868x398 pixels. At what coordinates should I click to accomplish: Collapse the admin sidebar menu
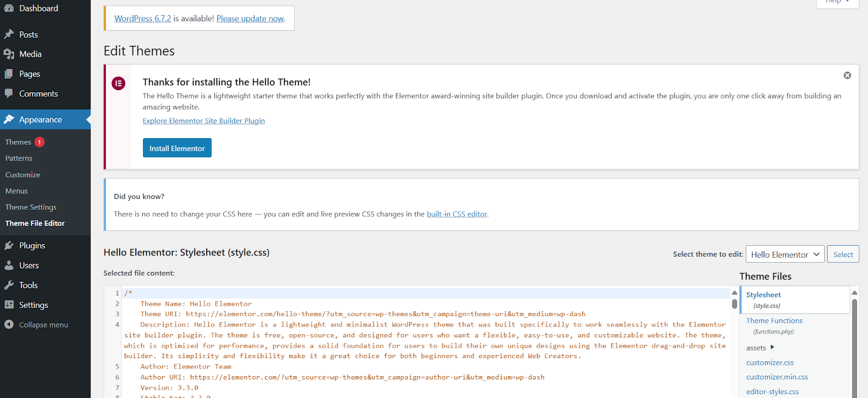click(x=36, y=325)
